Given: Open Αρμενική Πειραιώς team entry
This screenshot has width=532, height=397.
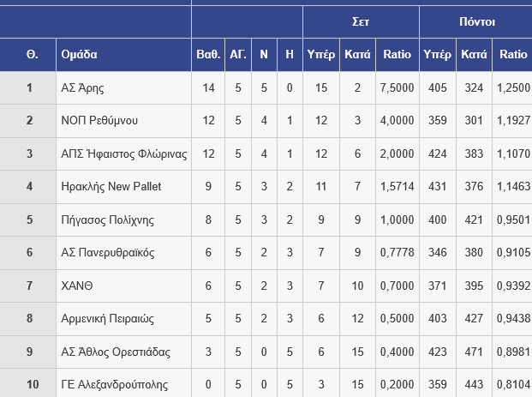Looking at the screenshot, I should pyautogui.click(x=108, y=318).
